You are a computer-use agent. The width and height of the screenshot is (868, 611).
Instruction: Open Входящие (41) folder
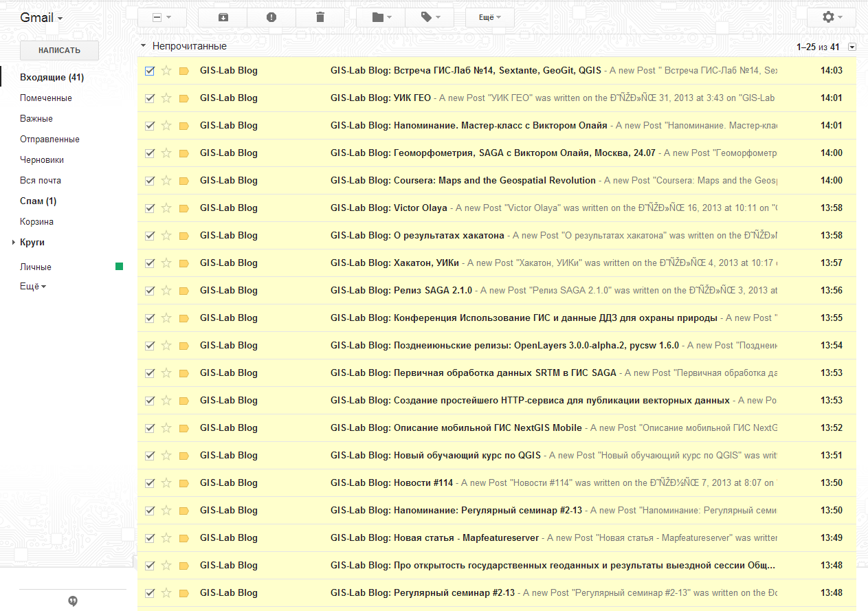52,78
